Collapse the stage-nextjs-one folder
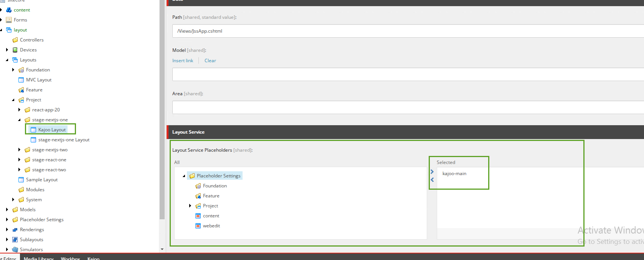Image resolution: width=644 pixels, height=260 pixels. pyautogui.click(x=20, y=120)
